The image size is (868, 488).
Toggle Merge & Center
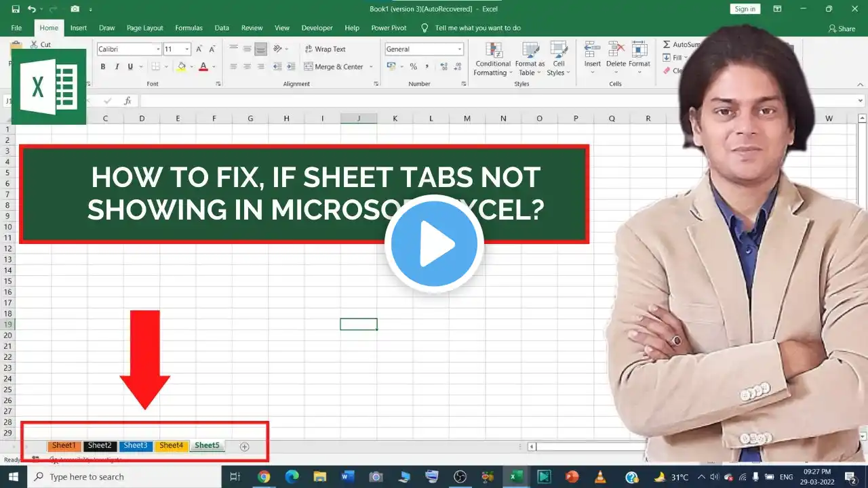334,66
